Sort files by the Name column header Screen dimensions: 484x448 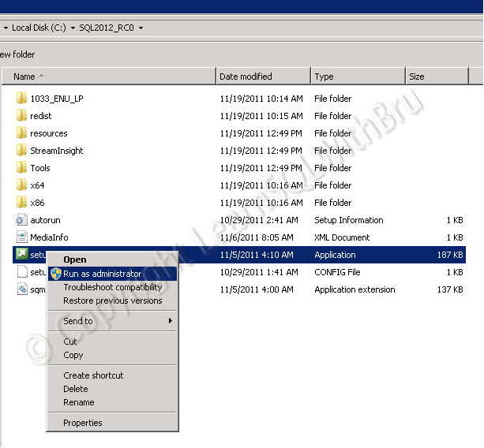[111, 77]
